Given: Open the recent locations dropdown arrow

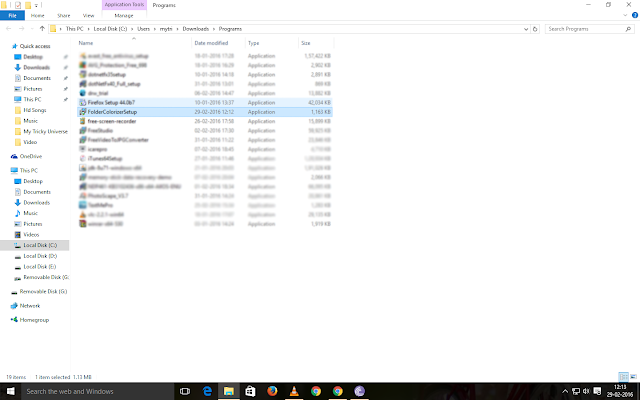Looking at the screenshot, I should pyautogui.click(x=32, y=29).
